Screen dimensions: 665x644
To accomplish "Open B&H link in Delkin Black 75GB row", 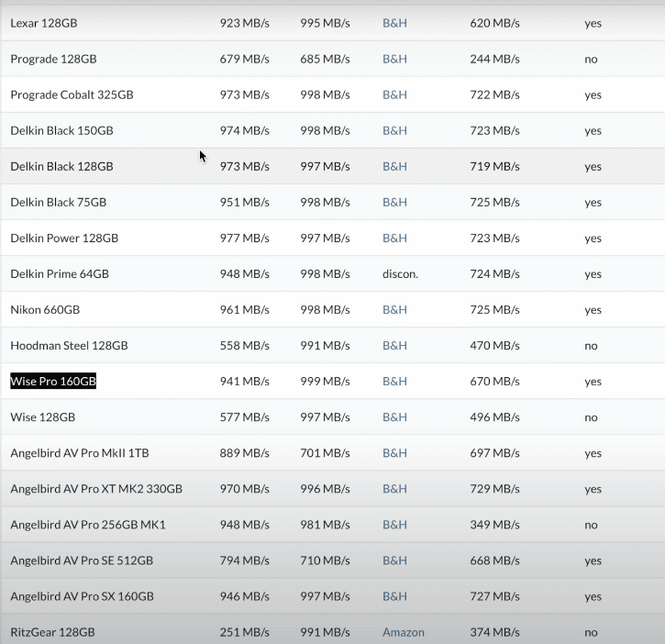I will (x=394, y=202).
